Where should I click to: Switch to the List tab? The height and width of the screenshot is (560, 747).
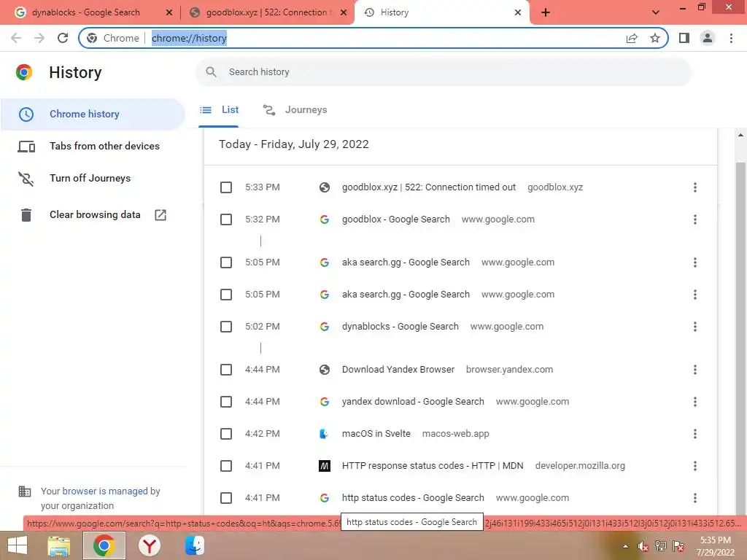pos(219,110)
